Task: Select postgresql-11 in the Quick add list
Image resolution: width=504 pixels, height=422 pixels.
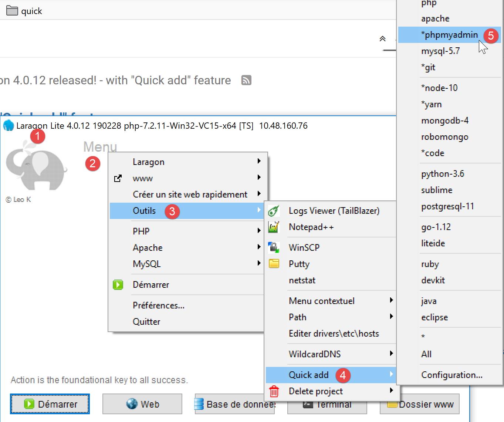Action: [447, 206]
